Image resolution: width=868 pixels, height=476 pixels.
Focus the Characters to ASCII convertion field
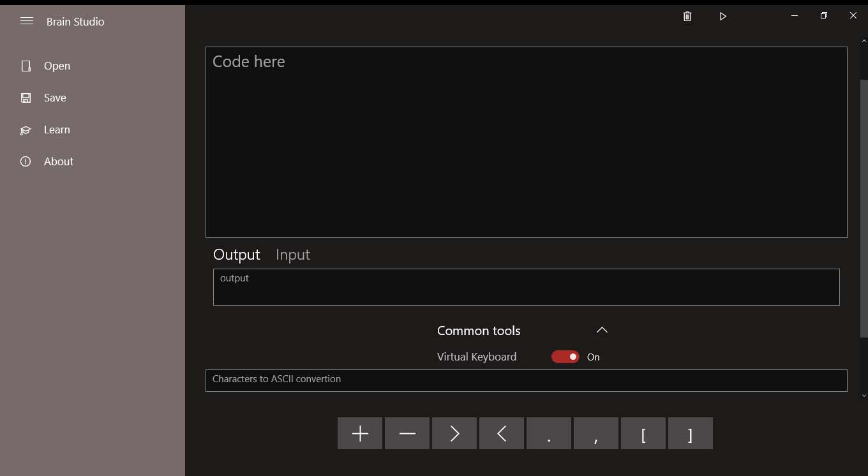pyautogui.click(x=526, y=380)
